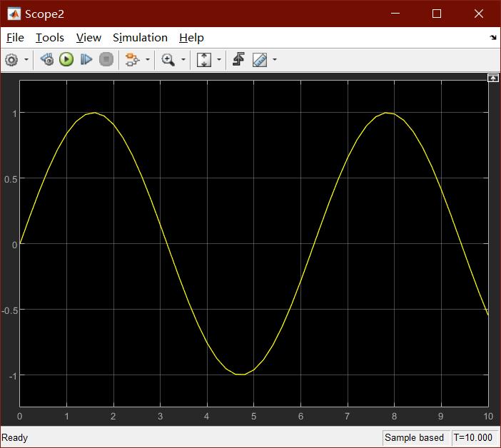Screen dimensions: 501x448
Task: Open the zoom options dropdown arrow
Action: pyautogui.click(x=183, y=60)
